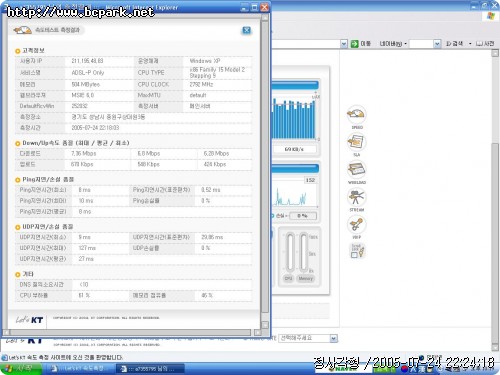Click the 6.28 Mbps download minimum
500x375 pixels.
(x=216, y=153)
